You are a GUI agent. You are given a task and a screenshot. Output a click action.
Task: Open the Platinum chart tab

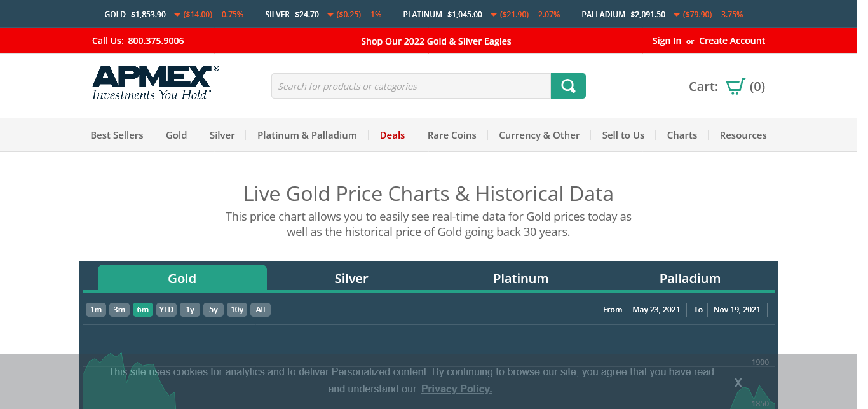tap(520, 279)
